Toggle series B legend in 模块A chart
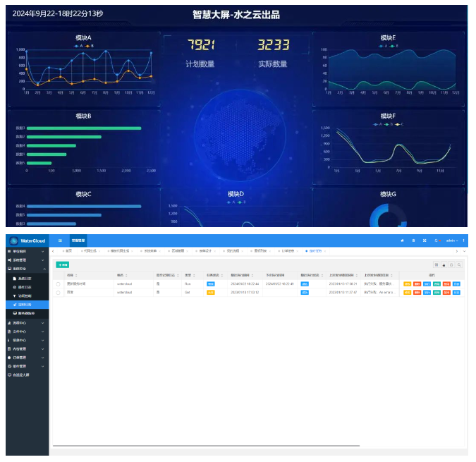 [90, 46]
